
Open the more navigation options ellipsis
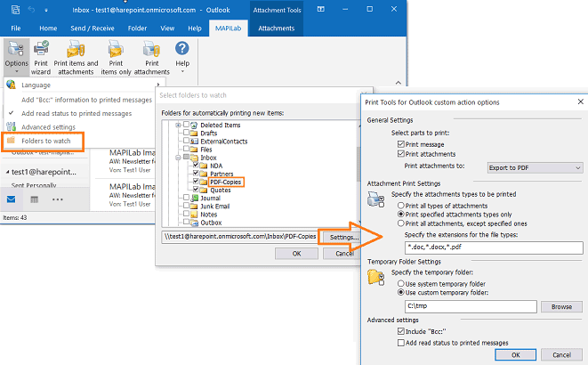click(57, 199)
